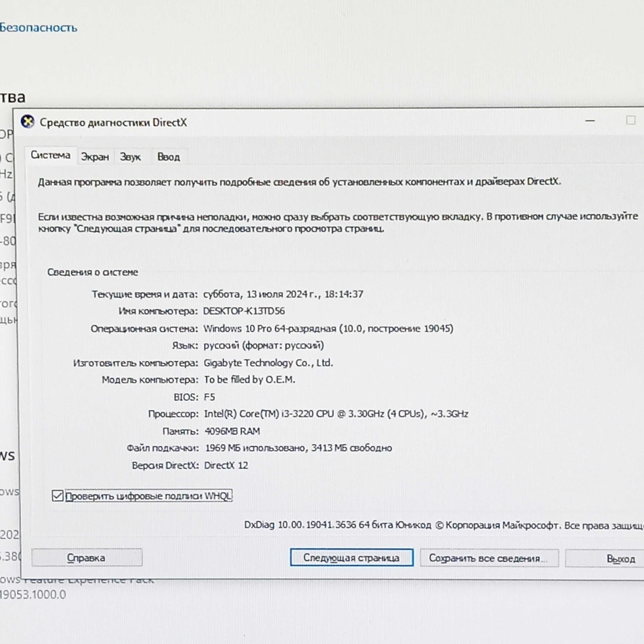Switch to the Ввод tab

(169, 157)
